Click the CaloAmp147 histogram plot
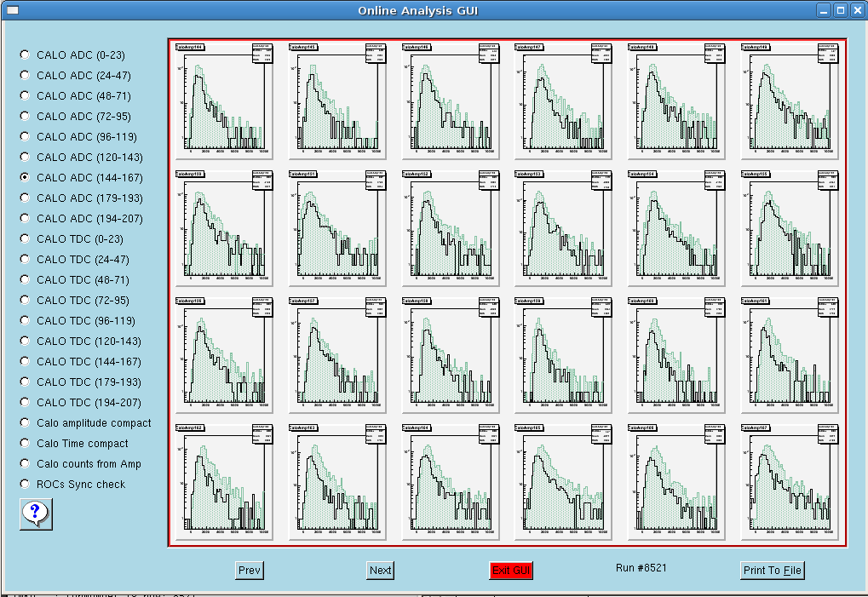This screenshot has width=868, height=597. [x=563, y=101]
